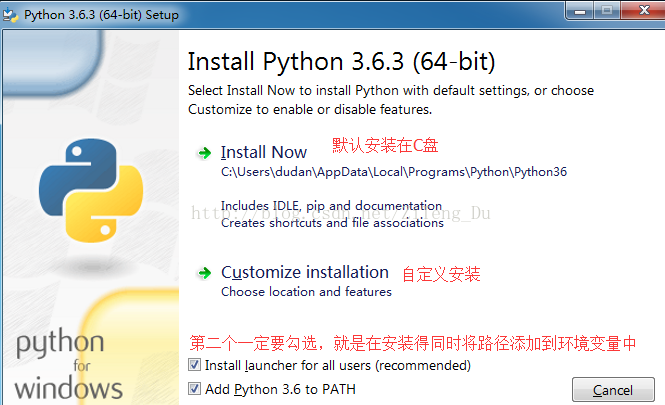Close the Python 3.6.3 Setup window
Image resolution: width=665 pixels, height=405 pixels.
click(644, 10)
